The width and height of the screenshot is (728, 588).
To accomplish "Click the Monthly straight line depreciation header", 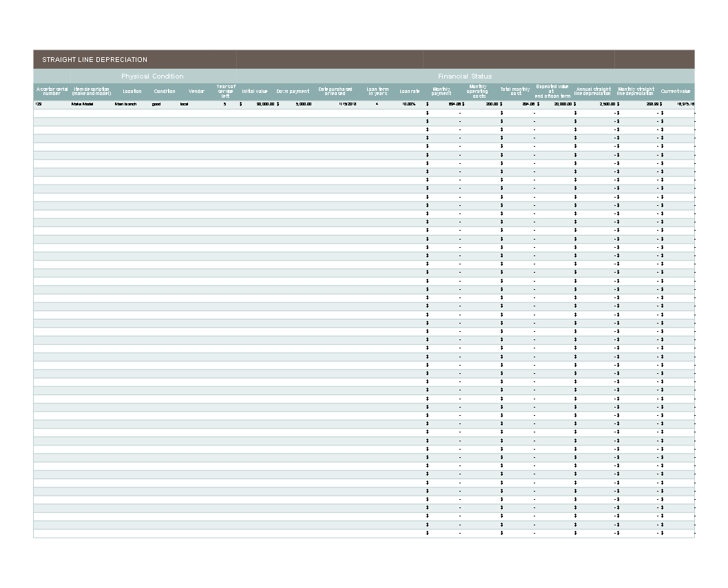I will pyautogui.click(x=636, y=92).
